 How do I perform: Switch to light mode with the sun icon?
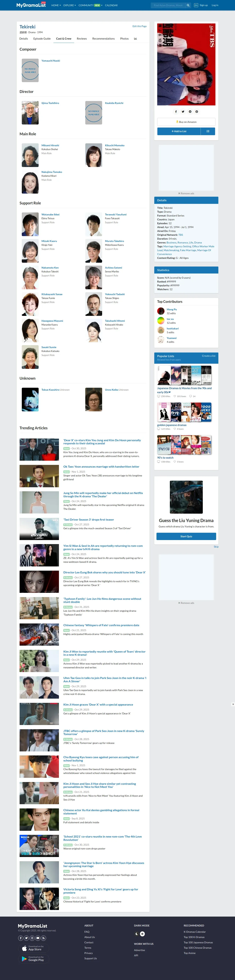[142, 934]
